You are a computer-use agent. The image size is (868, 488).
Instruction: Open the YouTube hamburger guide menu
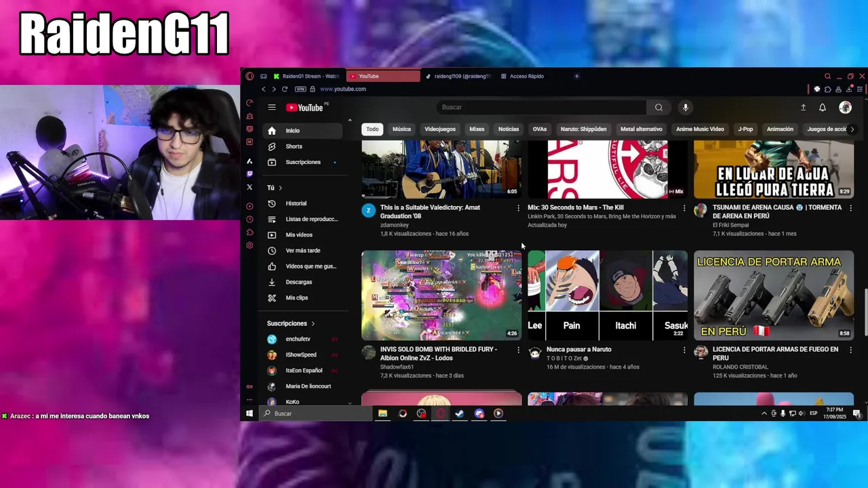pos(271,107)
